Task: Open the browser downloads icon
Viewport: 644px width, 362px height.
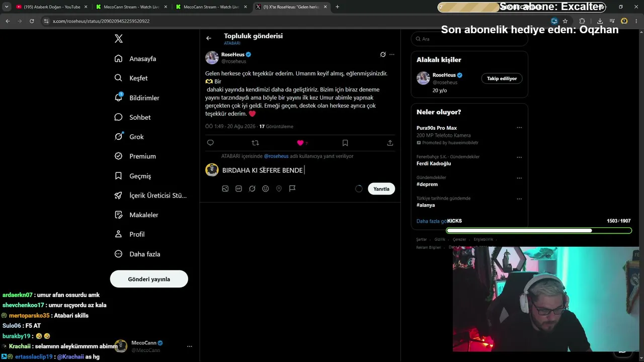Action: click(x=600, y=21)
